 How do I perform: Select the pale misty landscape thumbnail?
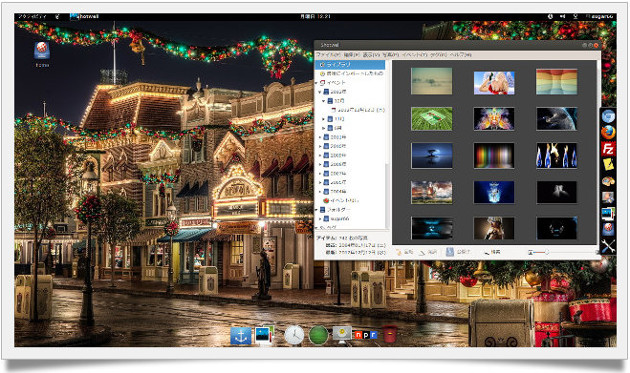point(432,81)
